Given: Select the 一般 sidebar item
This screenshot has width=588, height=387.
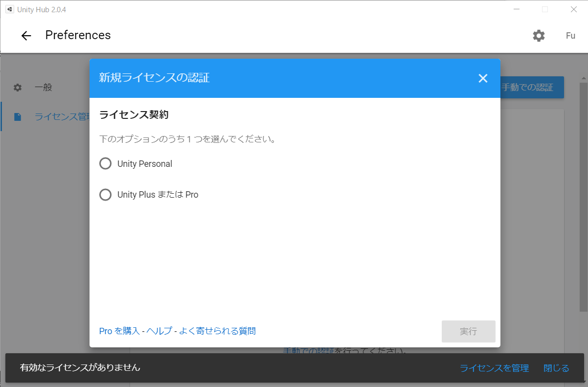Looking at the screenshot, I should [45, 88].
